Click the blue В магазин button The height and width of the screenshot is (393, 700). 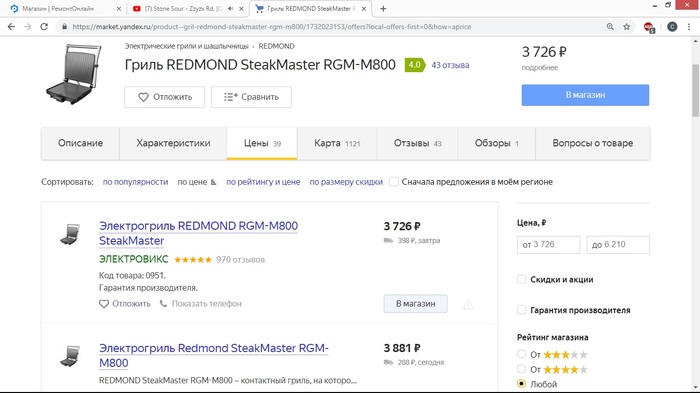(585, 95)
